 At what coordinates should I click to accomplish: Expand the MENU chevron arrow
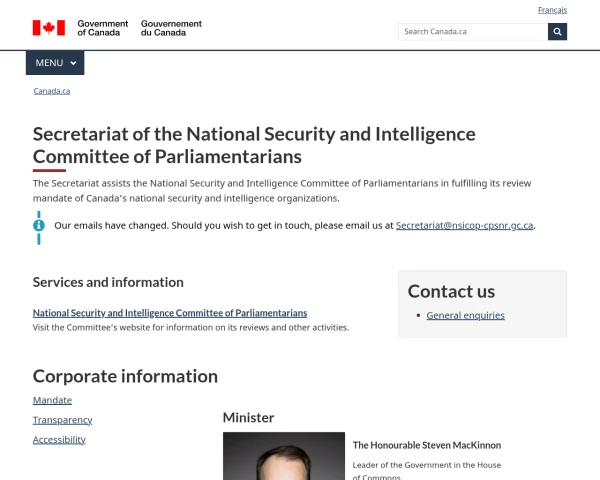[x=74, y=63]
